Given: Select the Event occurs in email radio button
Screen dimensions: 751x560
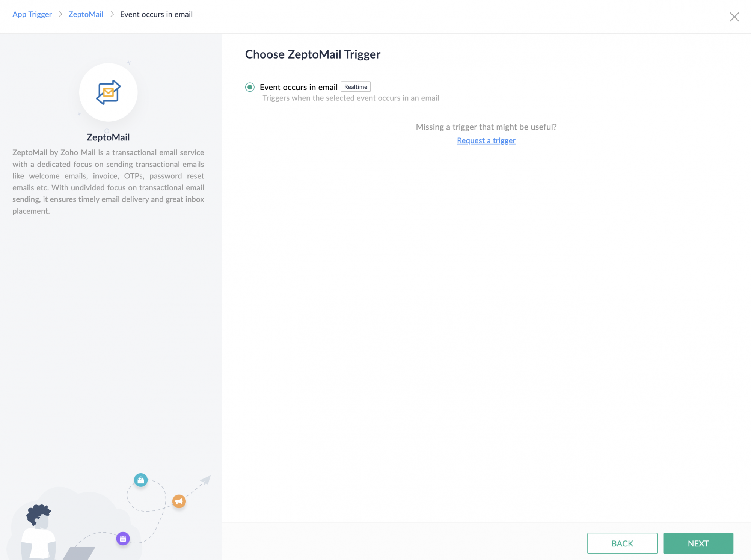Looking at the screenshot, I should pos(250,87).
